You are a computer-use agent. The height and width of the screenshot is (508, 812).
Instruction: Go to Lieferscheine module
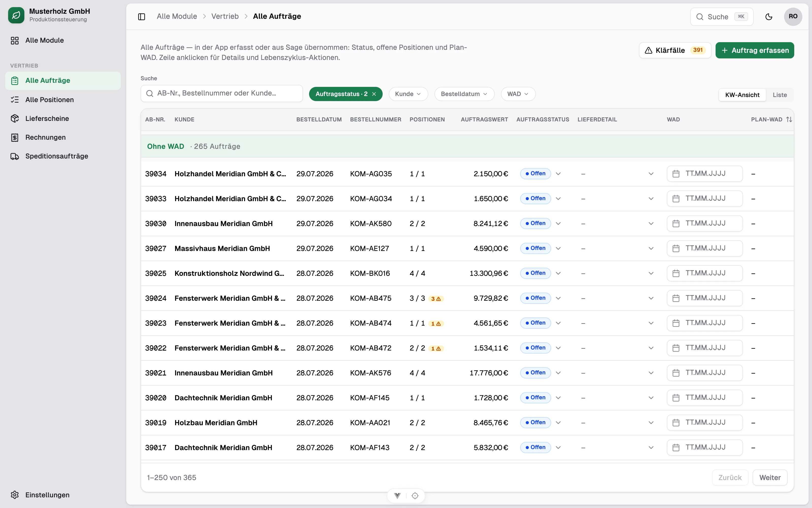pos(63,119)
